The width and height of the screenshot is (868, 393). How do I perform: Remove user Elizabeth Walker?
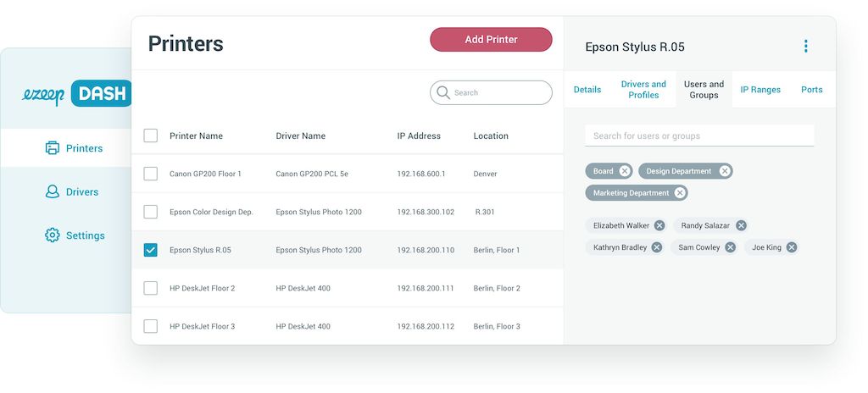(x=659, y=225)
